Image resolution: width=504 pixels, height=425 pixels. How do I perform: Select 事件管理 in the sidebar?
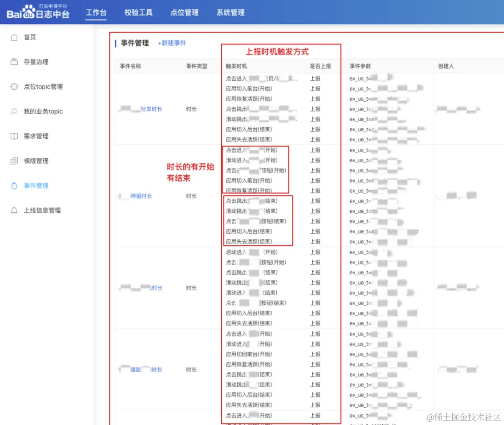(36, 186)
